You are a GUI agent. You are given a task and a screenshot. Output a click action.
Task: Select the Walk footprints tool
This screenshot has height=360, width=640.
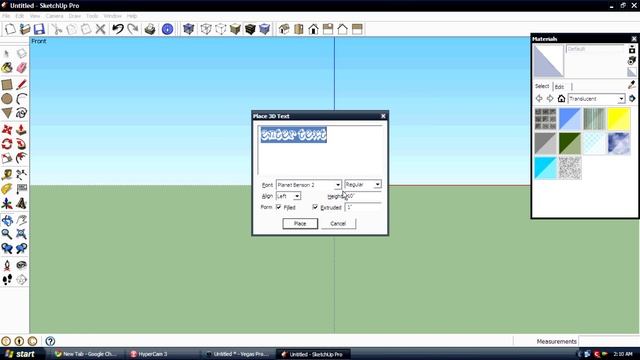pyautogui.click(x=7, y=279)
